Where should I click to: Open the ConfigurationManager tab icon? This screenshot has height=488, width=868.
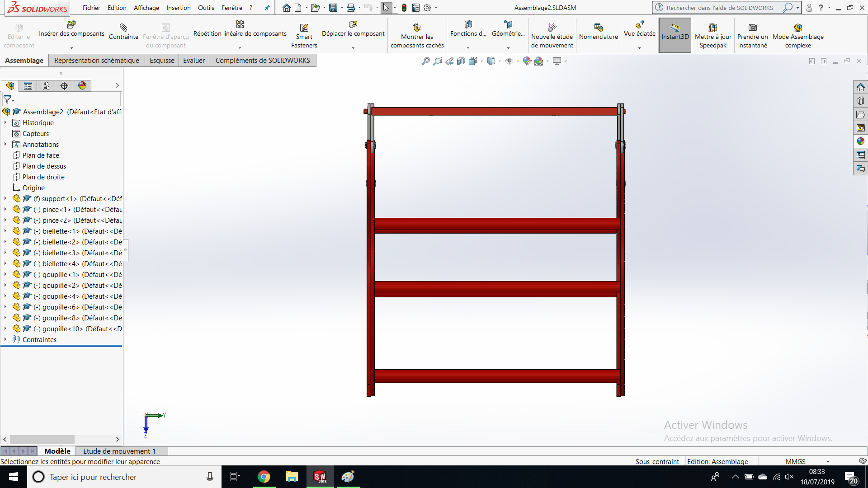pos(46,86)
